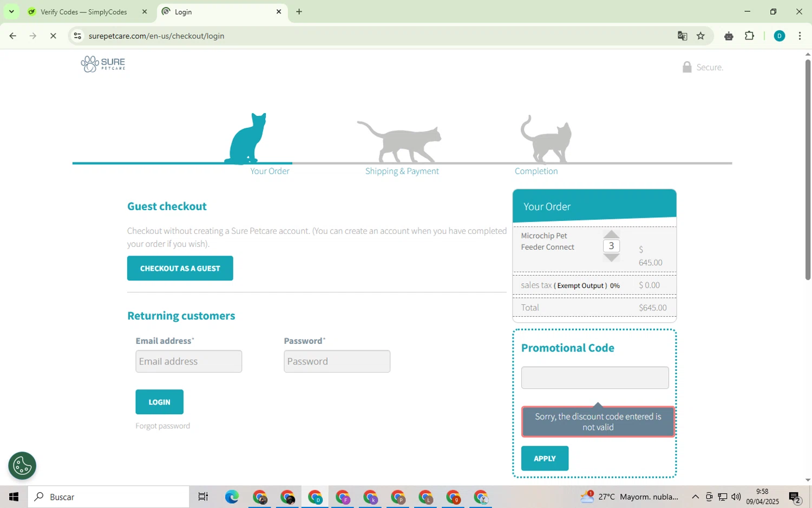Apply the promotional code

click(545, 458)
